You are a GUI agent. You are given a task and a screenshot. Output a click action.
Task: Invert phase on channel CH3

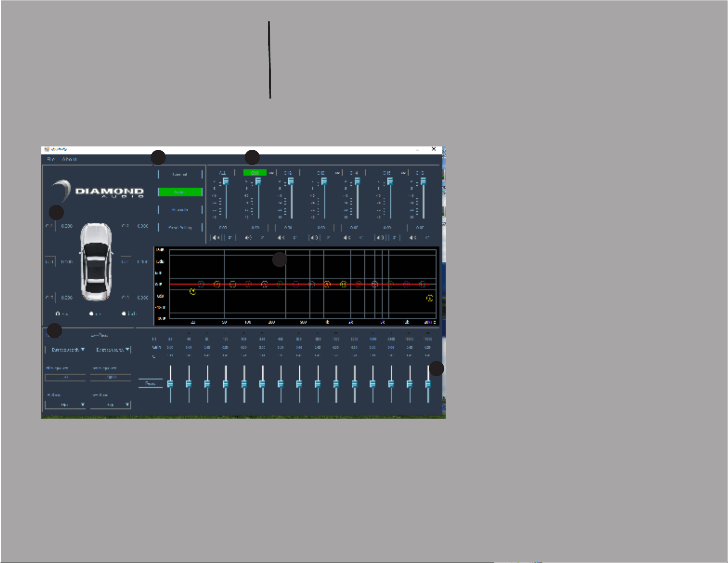[x=328, y=237]
